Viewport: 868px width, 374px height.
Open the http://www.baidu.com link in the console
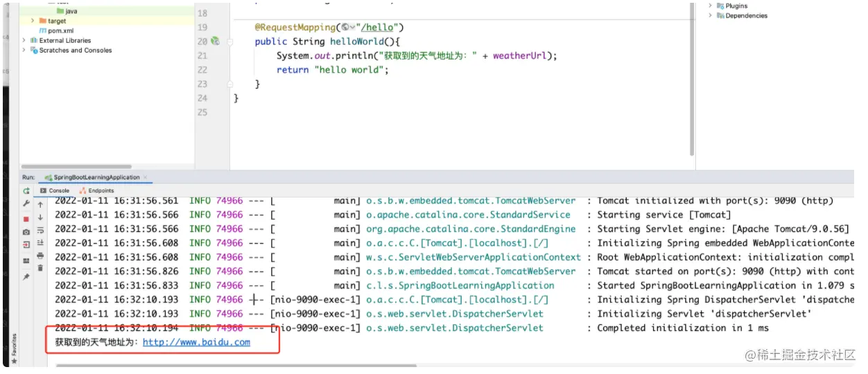[x=196, y=342]
